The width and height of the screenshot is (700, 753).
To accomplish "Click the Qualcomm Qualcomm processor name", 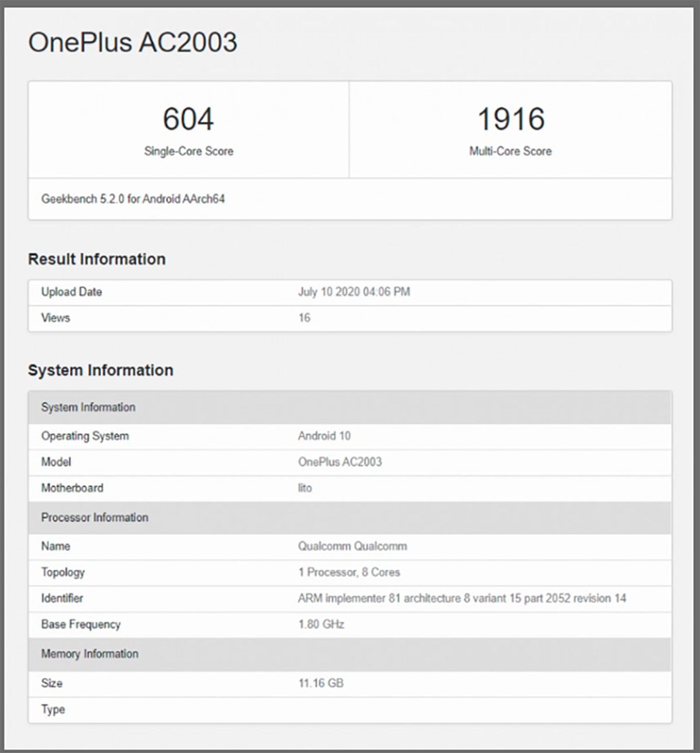I will pos(352,546).
